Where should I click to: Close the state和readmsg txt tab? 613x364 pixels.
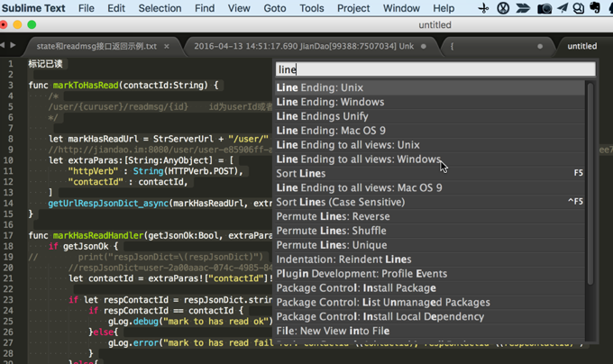(167, 46)
